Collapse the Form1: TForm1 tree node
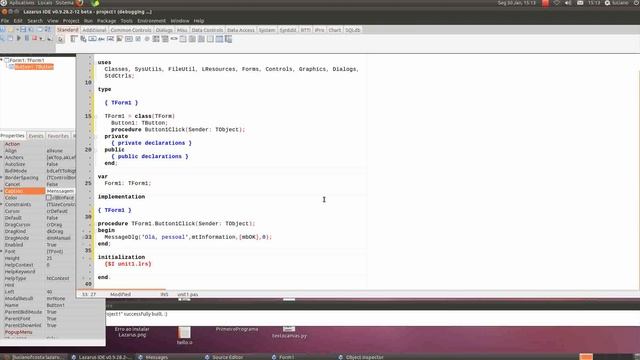Screen dimensions: 640x360 2,60
